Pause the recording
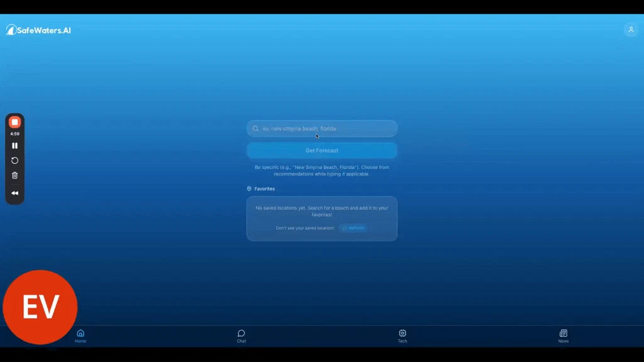This screenshot has height=362, width=644. click(x=15, y=146)
